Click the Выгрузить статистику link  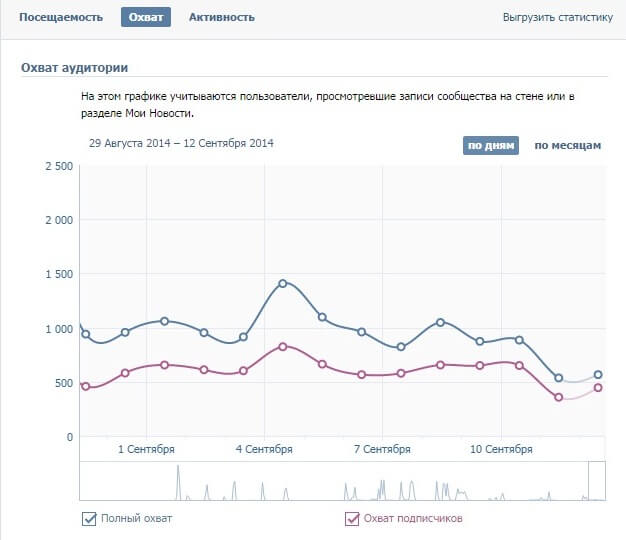click(x=557, y=17)
